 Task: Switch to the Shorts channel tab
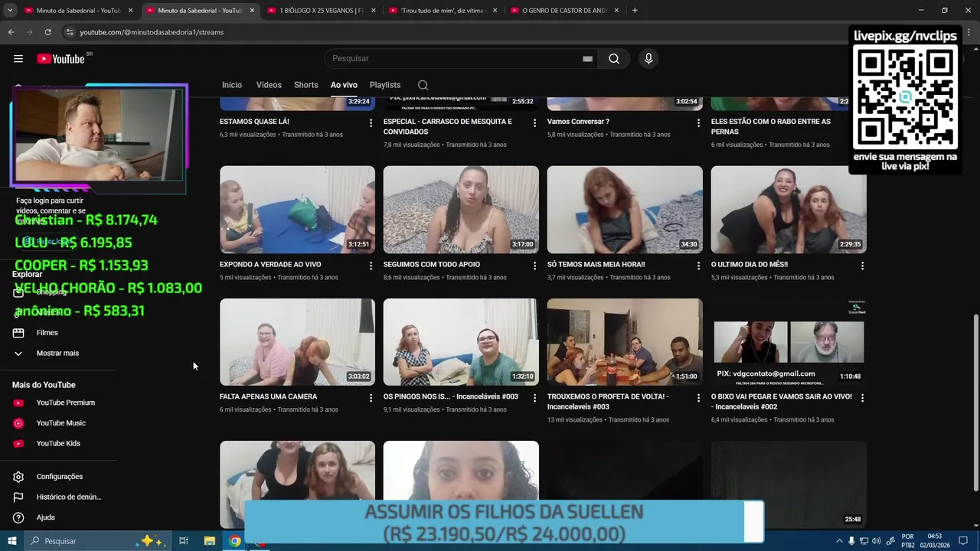pos(306,85)
